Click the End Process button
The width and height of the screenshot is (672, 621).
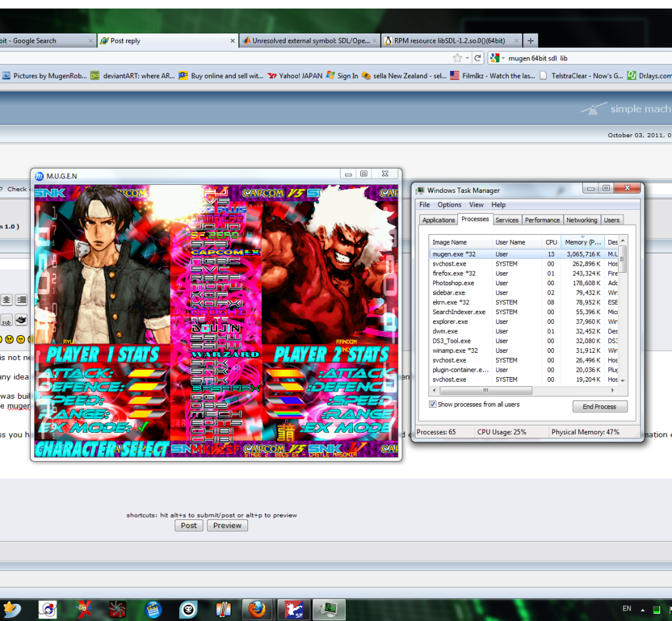[x=599, y=407]
